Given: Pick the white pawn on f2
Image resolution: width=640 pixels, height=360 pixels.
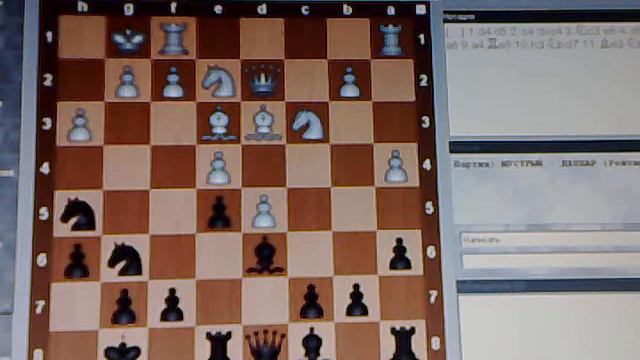Looking at the screenshot, I should [x=173, y=83].
